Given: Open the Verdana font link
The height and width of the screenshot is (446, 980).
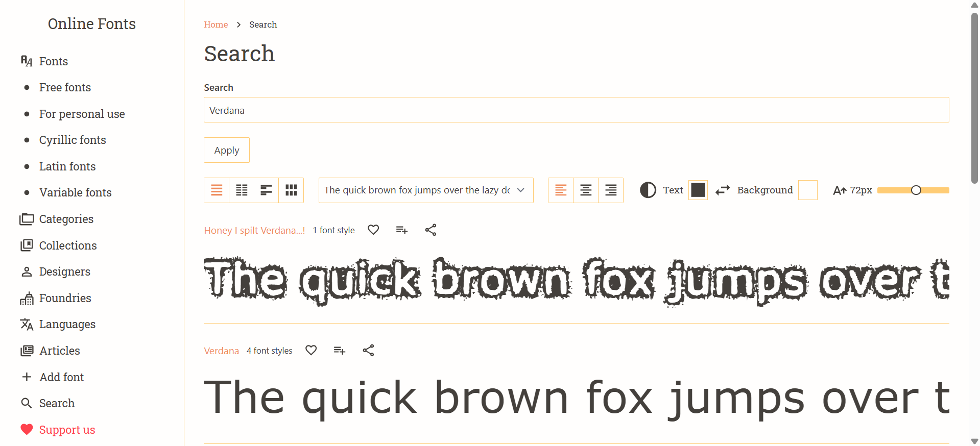Looking at the screenshot, I should [221, 351].
